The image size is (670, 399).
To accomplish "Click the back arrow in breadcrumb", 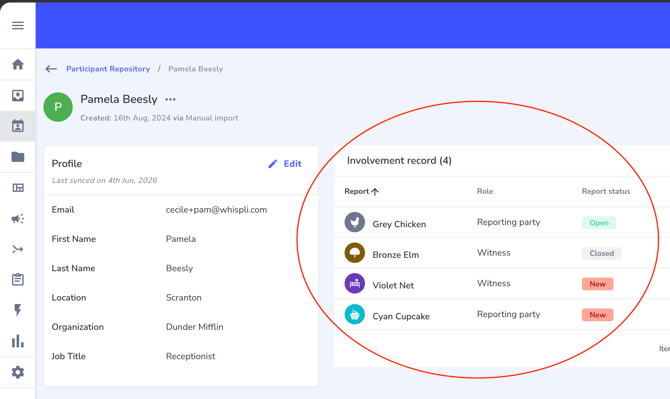I will point(51,69).
